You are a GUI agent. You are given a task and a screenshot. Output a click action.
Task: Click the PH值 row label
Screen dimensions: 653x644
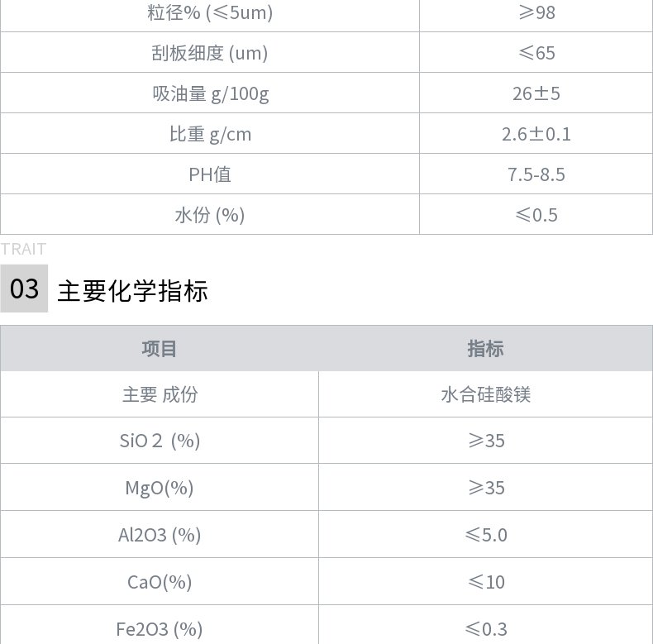tap(210, 174)
